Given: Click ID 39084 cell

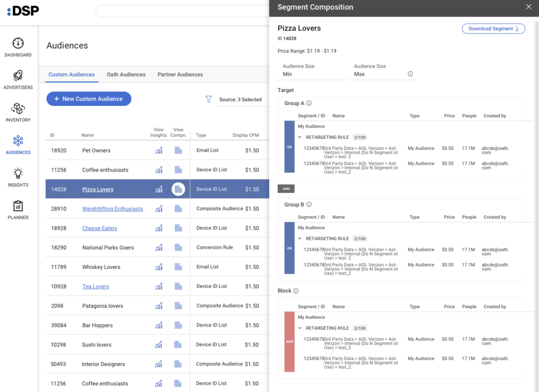Looking at the screenshot, I should point(59,325).
